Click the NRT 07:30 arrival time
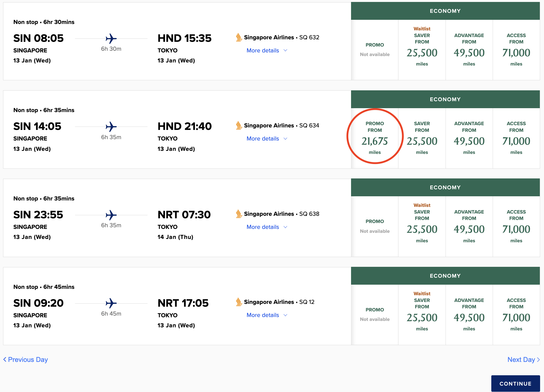This screenshot has width=544, height=392. 184,215
